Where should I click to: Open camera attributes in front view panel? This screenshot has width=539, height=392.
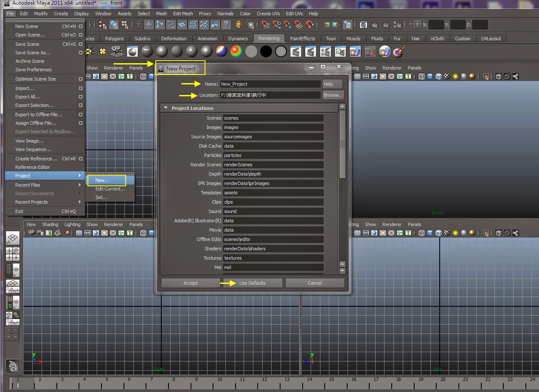point(40,233)
